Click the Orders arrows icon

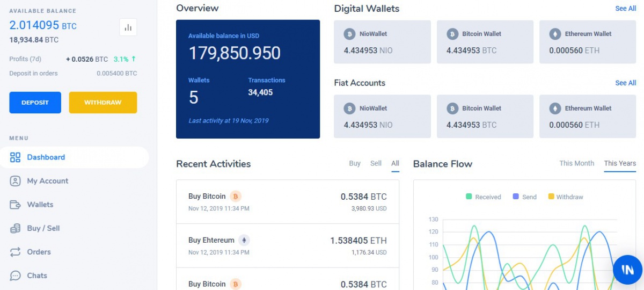tap(16, 252)
